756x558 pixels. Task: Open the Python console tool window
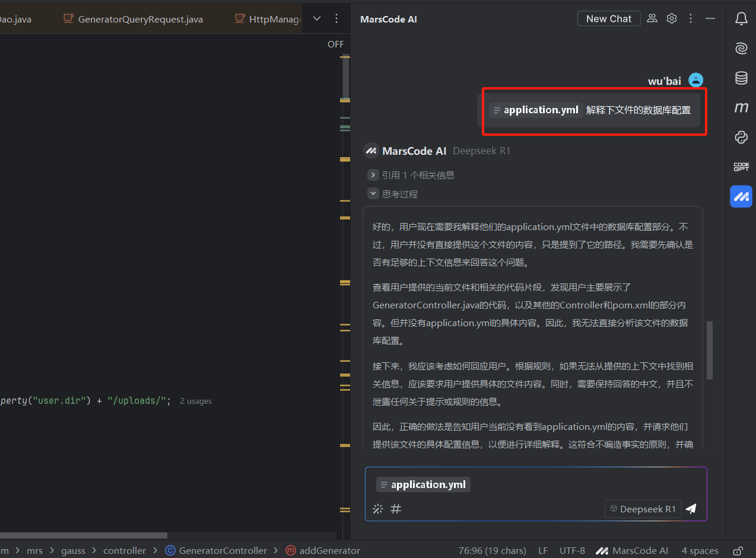click(741, 138)
